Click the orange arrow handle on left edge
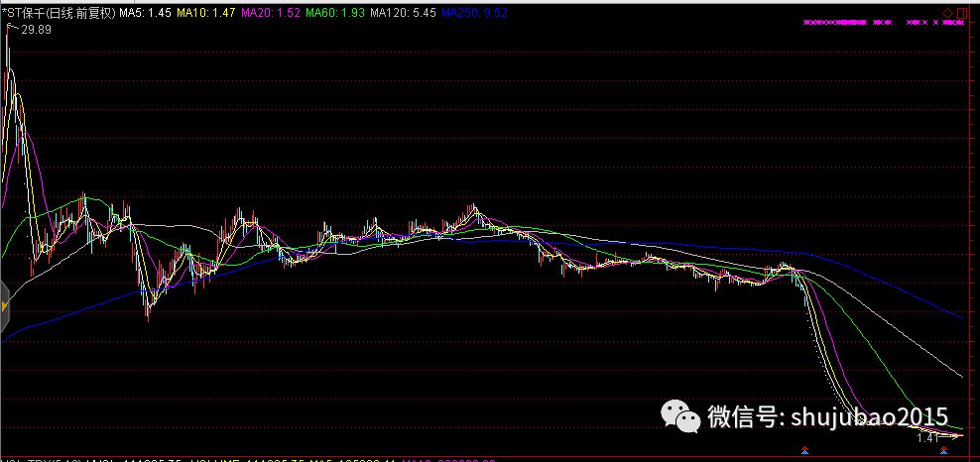980x462 pixels. tap(3, 306)
